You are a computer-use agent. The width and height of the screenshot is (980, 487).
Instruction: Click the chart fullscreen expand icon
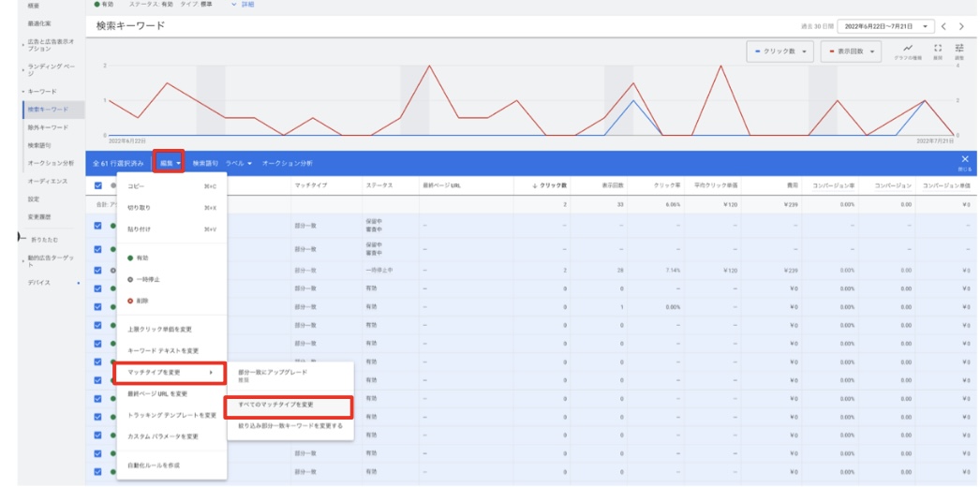(938, 48)
